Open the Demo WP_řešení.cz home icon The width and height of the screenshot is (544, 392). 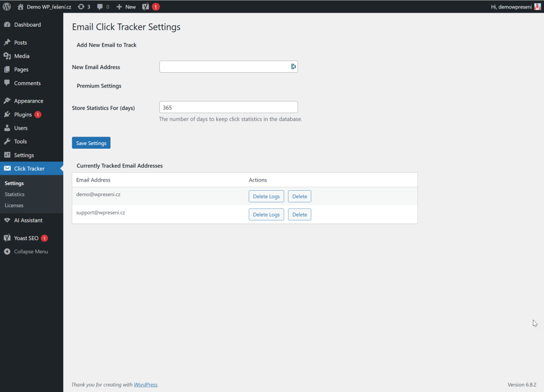click(20, 6)
